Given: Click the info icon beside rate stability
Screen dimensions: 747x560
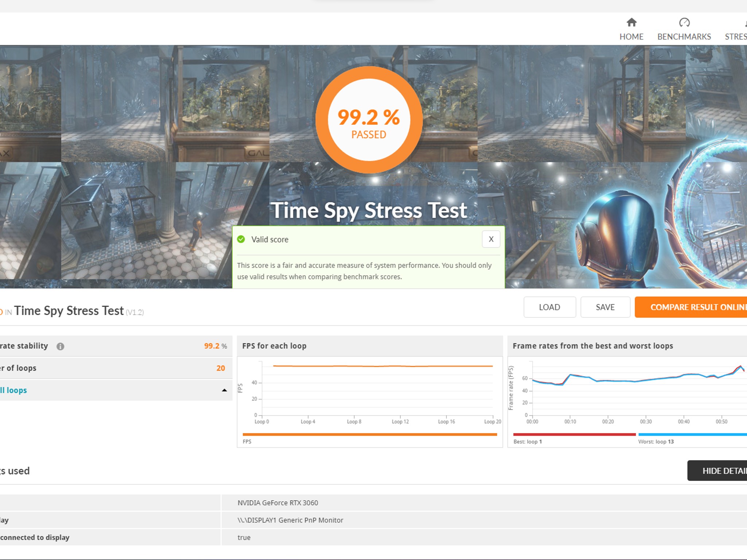Looking at the screenshot, I should pos(60,346).
